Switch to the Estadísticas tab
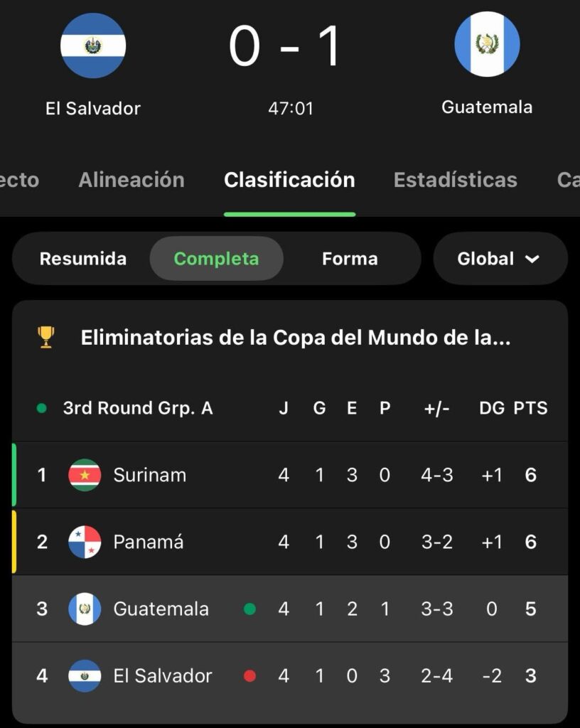Screen dimensions: 580x728 tap(455, 180)
